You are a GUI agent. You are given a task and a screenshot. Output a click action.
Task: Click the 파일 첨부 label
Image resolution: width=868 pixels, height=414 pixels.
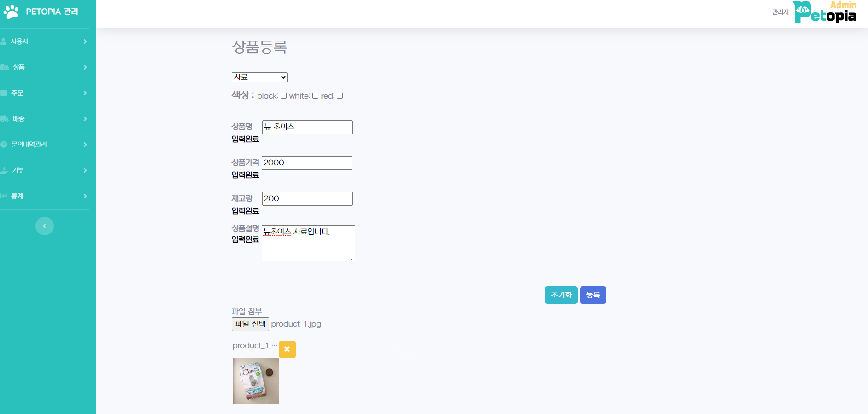246,311
